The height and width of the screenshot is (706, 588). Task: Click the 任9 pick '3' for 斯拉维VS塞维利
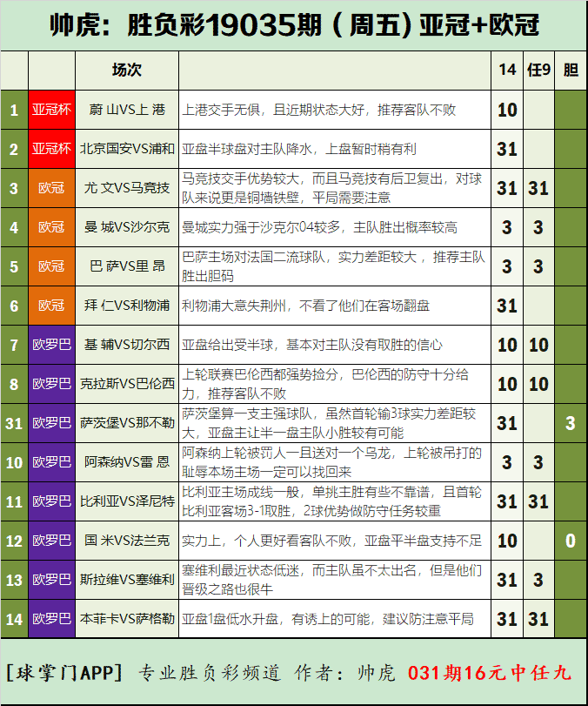[538, 580]
